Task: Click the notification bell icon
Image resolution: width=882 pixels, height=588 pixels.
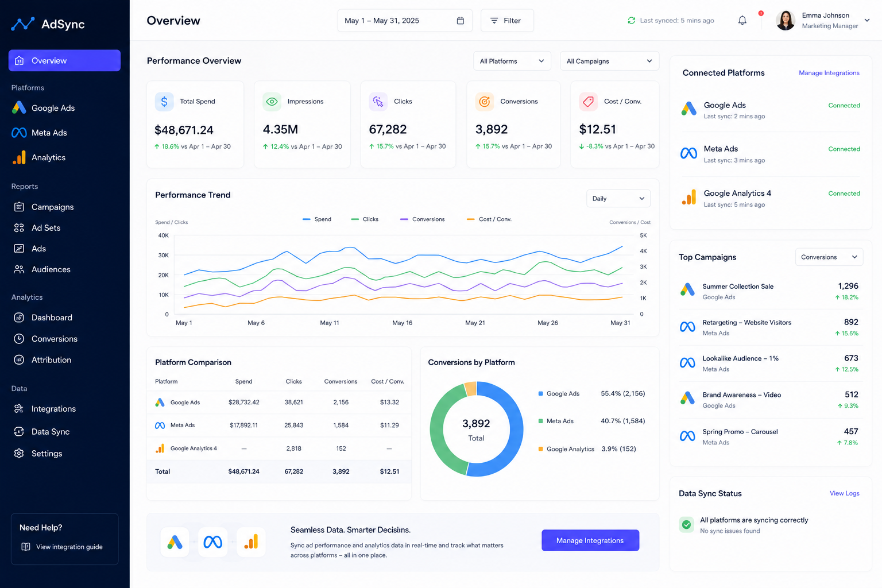Action: [x=742, y=21]
